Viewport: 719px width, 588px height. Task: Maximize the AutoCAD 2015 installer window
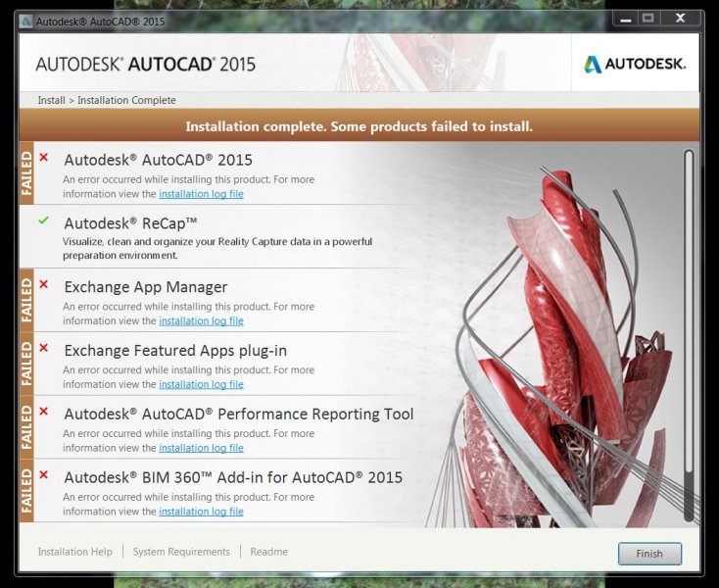pyautogui.click(x=647, y=19)
